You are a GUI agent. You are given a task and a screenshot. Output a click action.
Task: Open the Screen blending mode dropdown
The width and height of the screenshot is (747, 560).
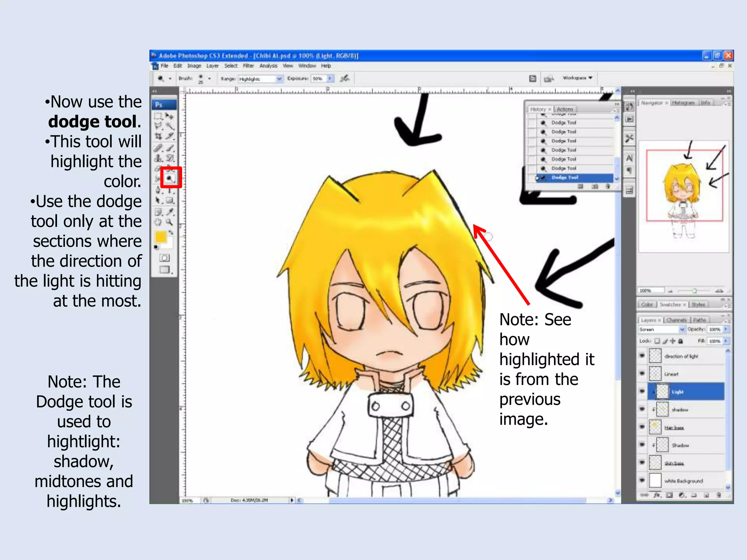tap(662, 329)
